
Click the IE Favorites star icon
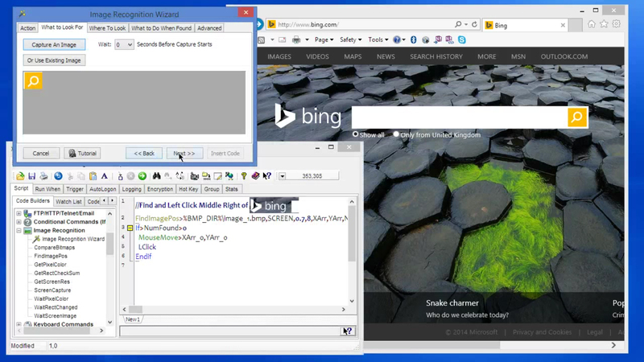tap(604, 24)
